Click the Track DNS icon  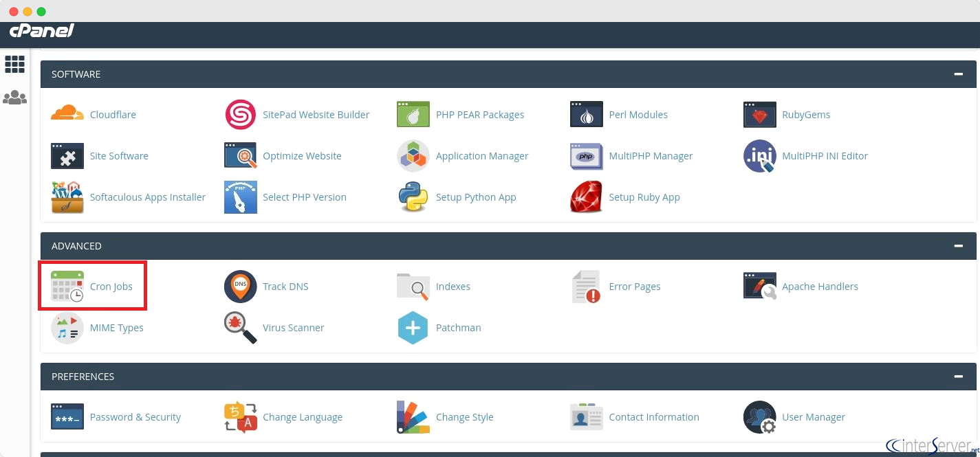pos(241,287)
